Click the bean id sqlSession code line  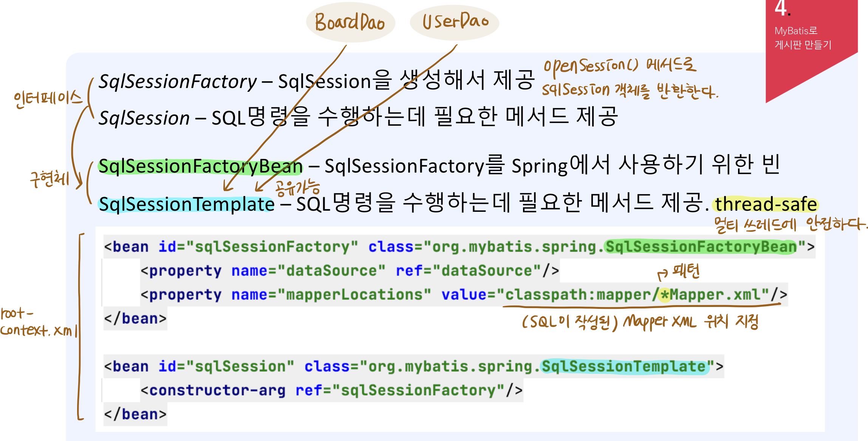pyautogui.click(x=413, y=367)
